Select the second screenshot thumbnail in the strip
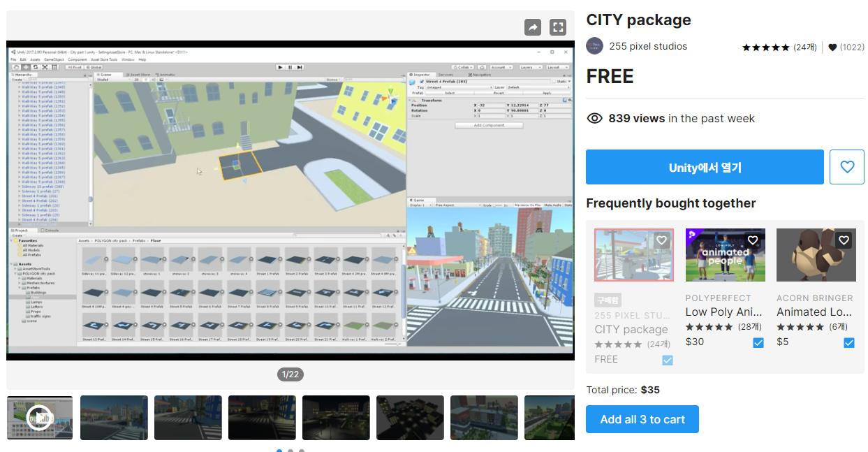The image size is (868, 452). pyautogui.click(x=114, y=418)
